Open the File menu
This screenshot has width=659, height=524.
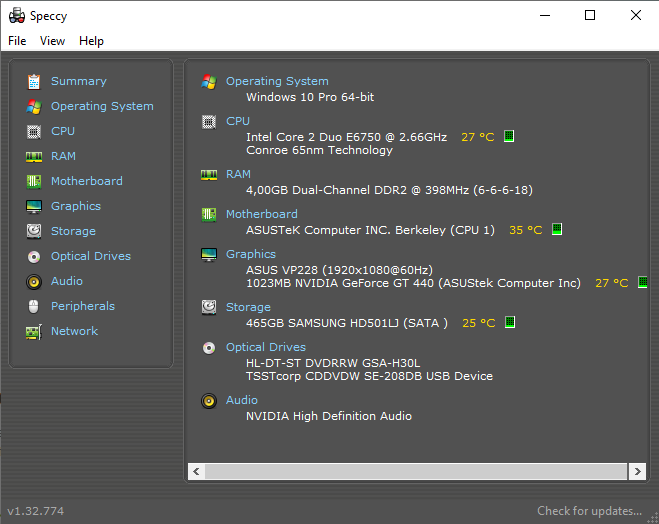(x=17, y=41)
